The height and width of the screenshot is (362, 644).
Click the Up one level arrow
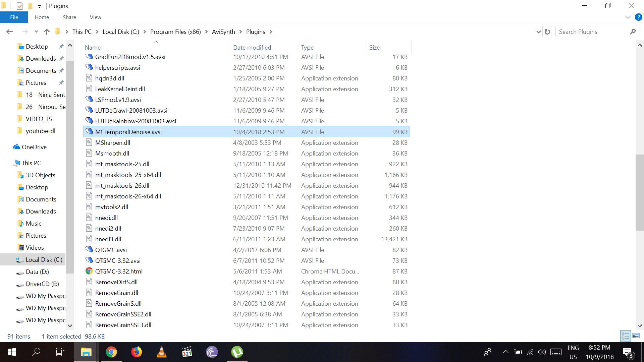(x=47, y=32)
